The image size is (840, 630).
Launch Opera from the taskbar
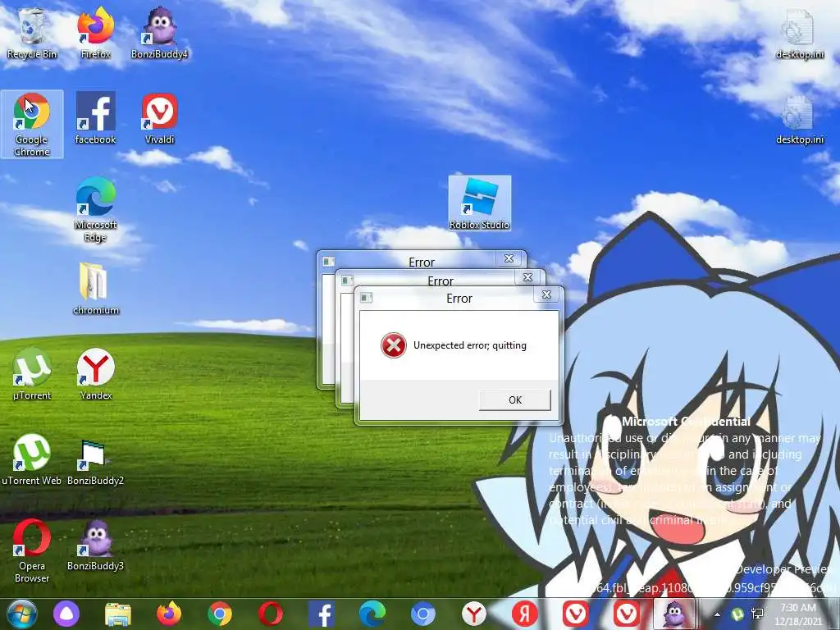pyautogui.click(x=271, y=614)
